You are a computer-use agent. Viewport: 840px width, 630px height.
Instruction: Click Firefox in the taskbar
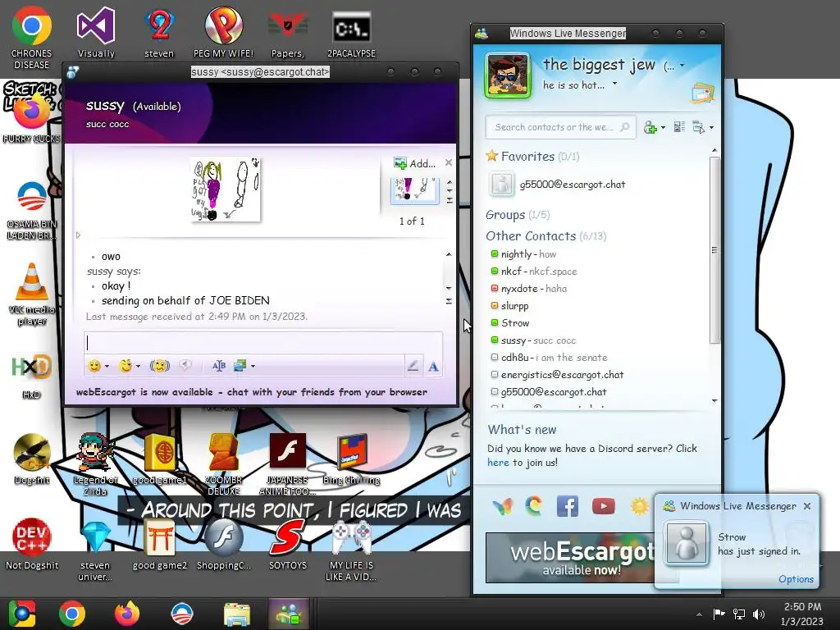127,614
